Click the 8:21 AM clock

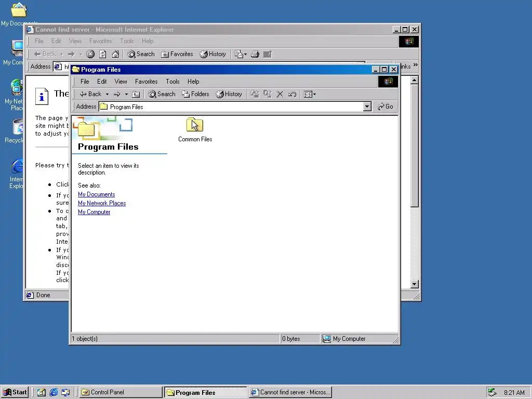tap(514, 393)
